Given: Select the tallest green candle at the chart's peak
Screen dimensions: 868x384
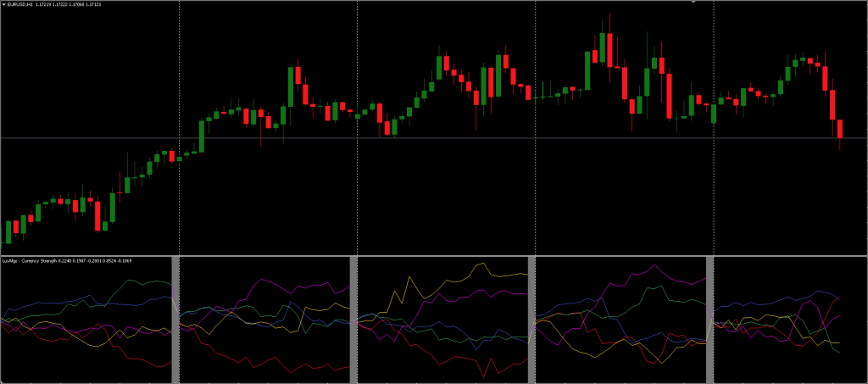Looking at the screenshot, I should [603, 47].
